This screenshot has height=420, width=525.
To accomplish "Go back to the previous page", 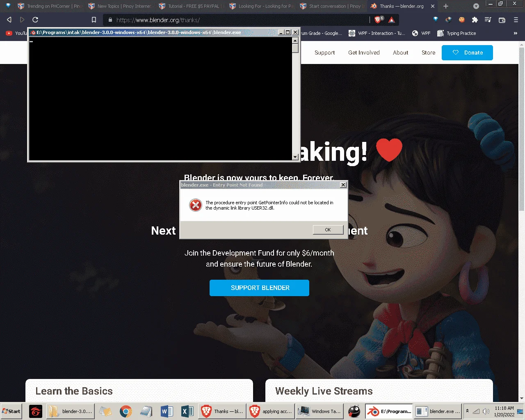I will point(9,20).
